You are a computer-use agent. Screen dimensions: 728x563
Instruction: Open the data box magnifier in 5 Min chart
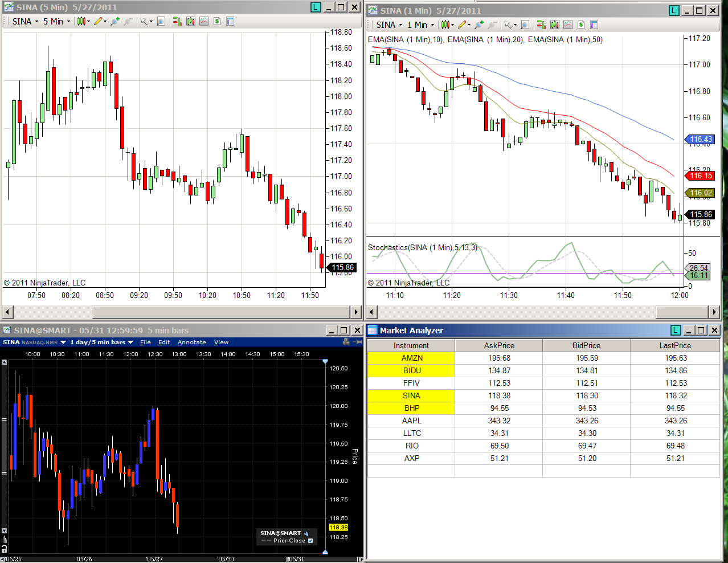click(161, 21)
